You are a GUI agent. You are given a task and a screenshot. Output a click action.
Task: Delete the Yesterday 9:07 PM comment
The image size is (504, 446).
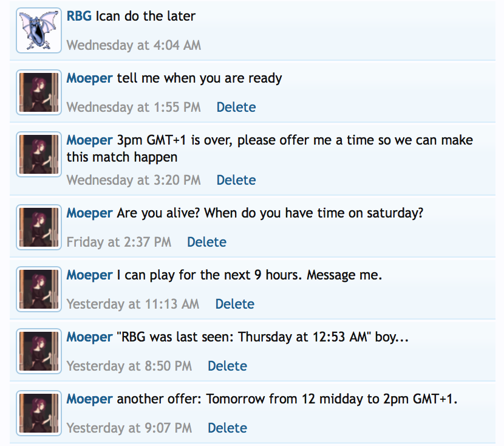pyautogui.click(x=227, y=428)
